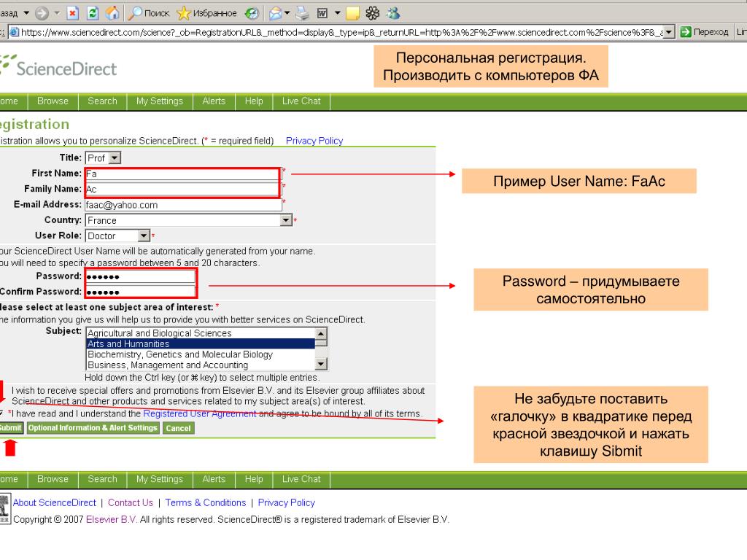Select Arts and Humanities subject

(x=200, y=343)
